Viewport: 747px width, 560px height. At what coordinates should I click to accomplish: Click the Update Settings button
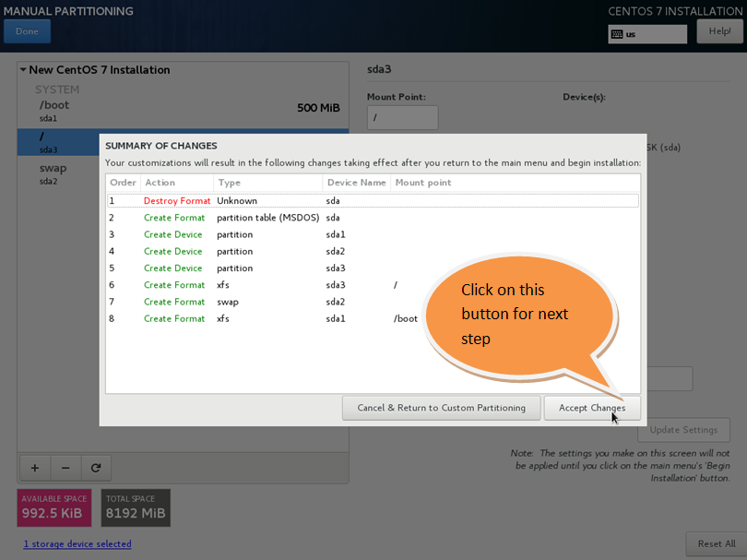[683, 430]
